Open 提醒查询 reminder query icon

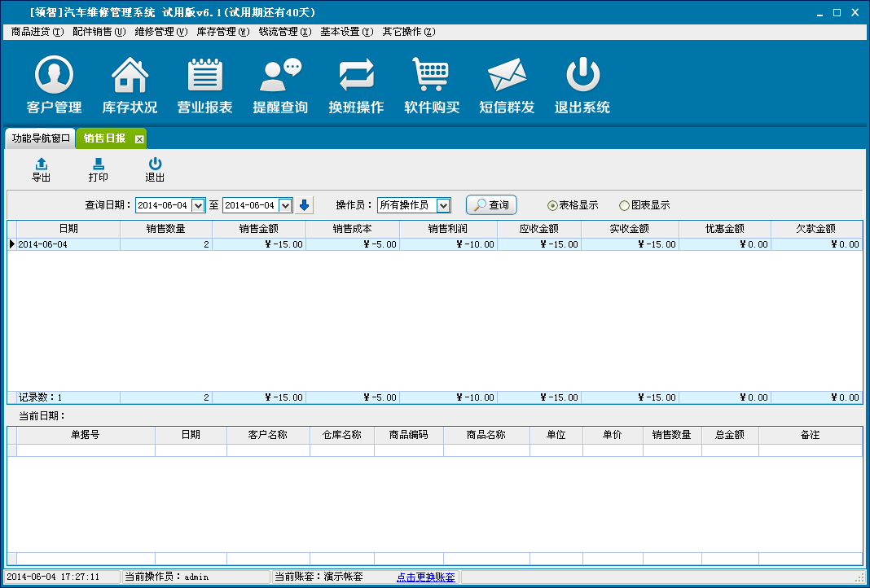point(280,77)
